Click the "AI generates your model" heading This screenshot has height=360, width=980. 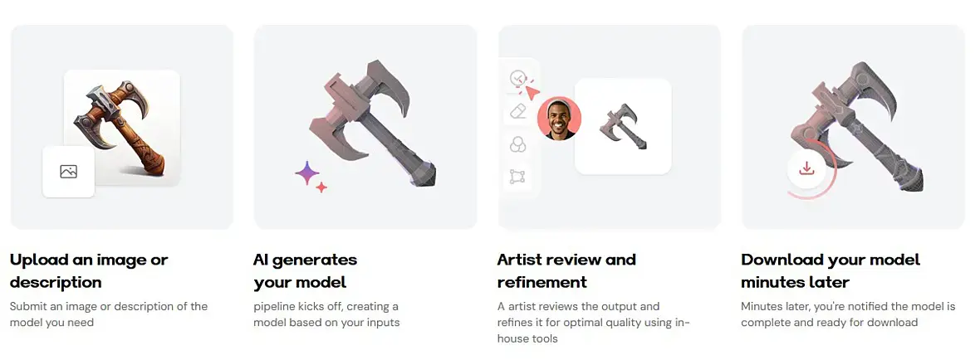coord(305,270)
